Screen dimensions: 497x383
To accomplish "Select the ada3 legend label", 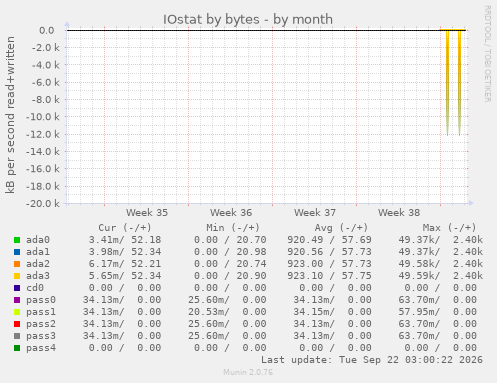I will click(x=38, y=276).
